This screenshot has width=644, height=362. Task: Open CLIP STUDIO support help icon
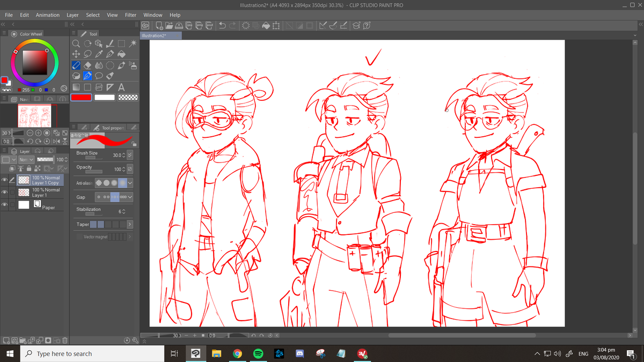coord(367,25)
